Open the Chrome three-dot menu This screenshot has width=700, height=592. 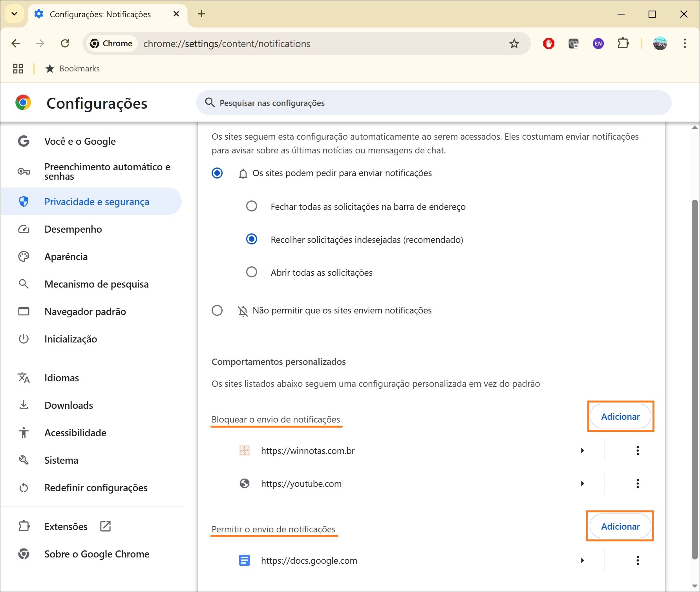click(685, 44)
